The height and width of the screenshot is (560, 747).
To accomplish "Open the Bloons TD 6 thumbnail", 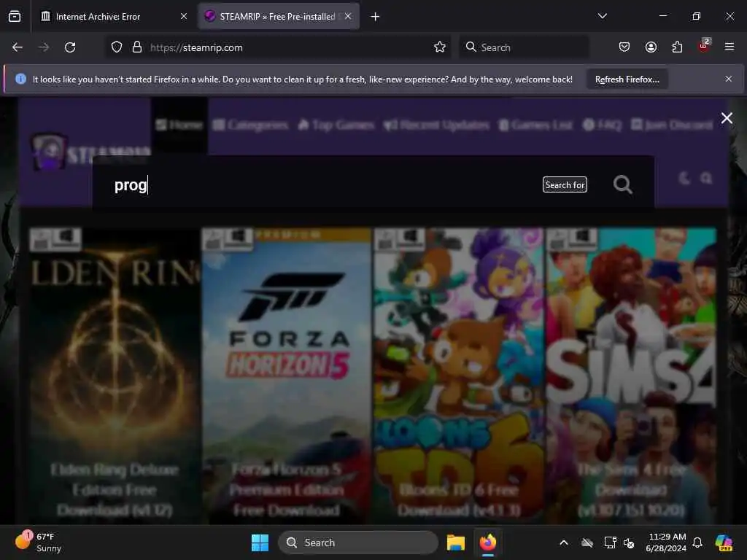I will click(459, 376).
